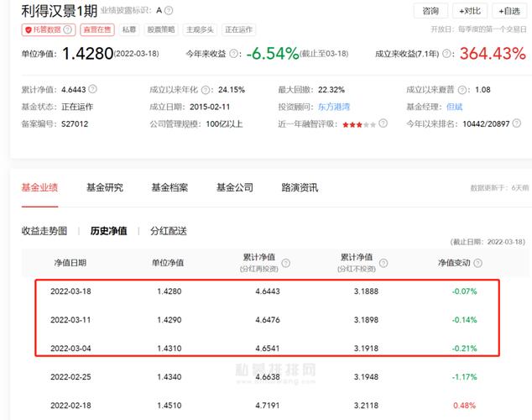Switch to 基金档案 tab
Image resolution: width=532 pixels, height=420 pixels.
point(170,187)
